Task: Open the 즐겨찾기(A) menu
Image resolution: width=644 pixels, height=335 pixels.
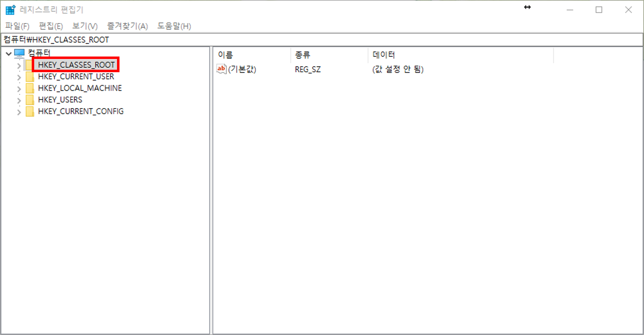Action: (127, 26)
